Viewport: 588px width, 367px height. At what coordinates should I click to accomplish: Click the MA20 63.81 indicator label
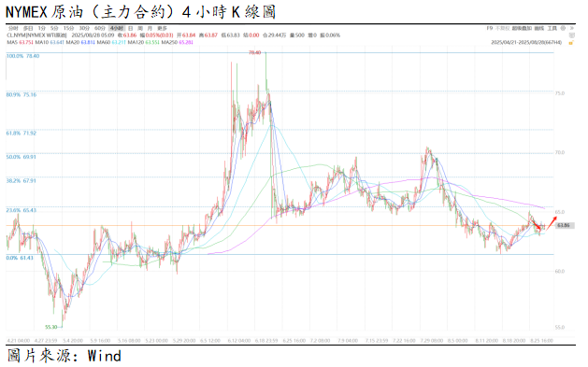point(80,43)
